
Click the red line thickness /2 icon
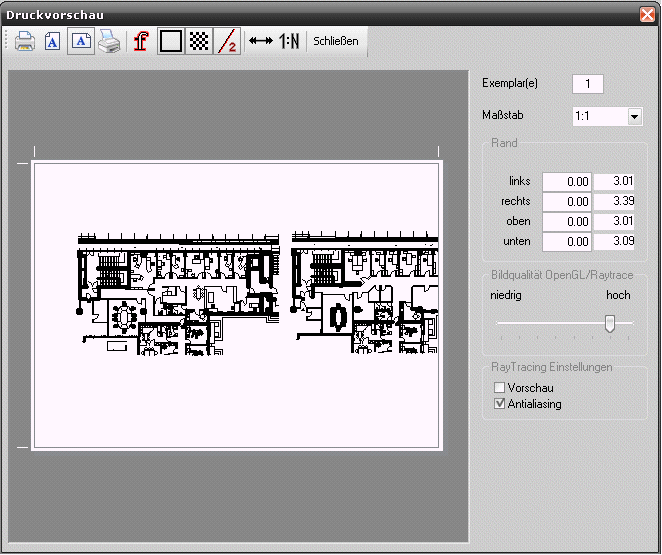tap(227, 41)
